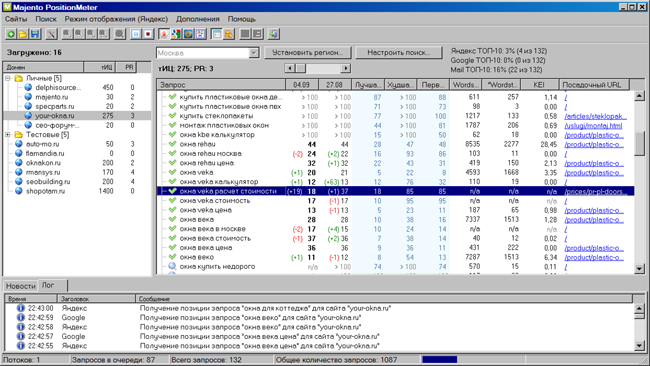
Task: Click the large single magnifier toolbar icon
Action: tap(120, 34)
